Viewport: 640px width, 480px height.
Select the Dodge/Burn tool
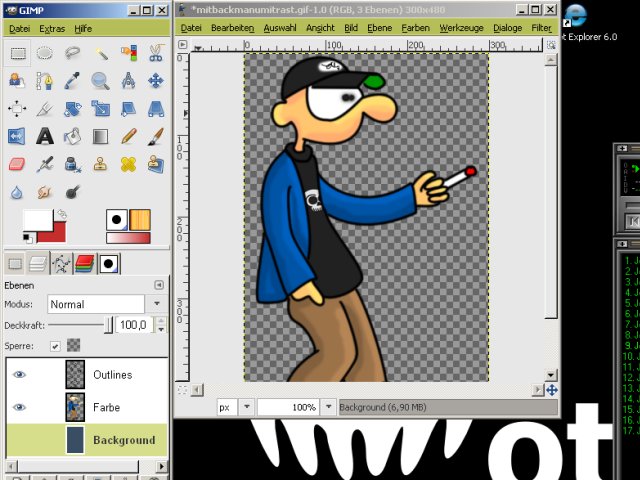73,192
